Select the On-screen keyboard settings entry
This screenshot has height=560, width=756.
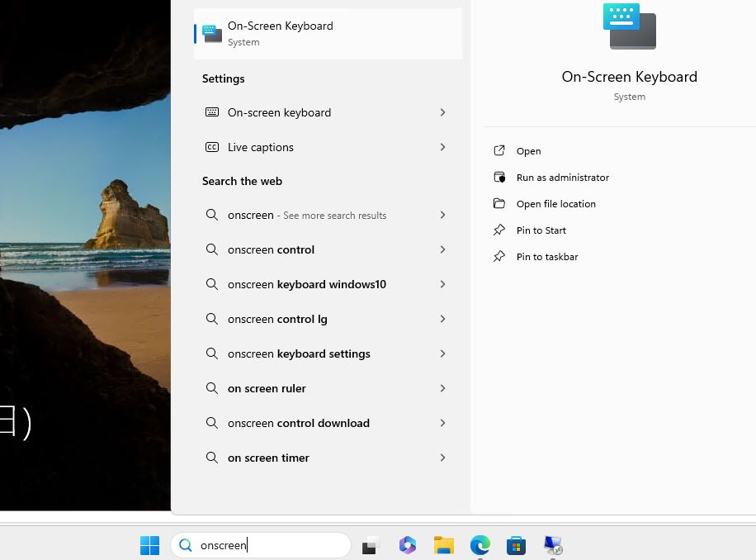coord(328,112)
